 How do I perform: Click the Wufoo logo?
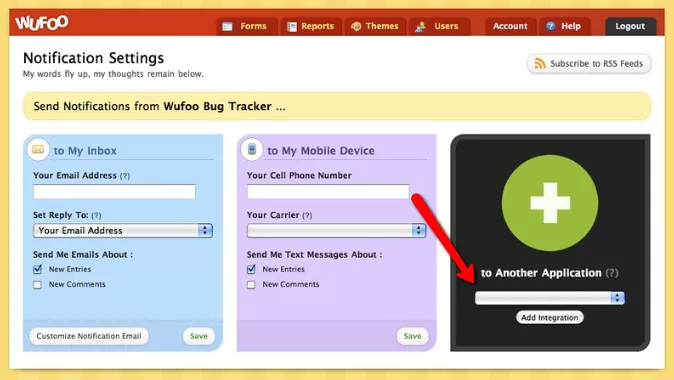point(42,23)
